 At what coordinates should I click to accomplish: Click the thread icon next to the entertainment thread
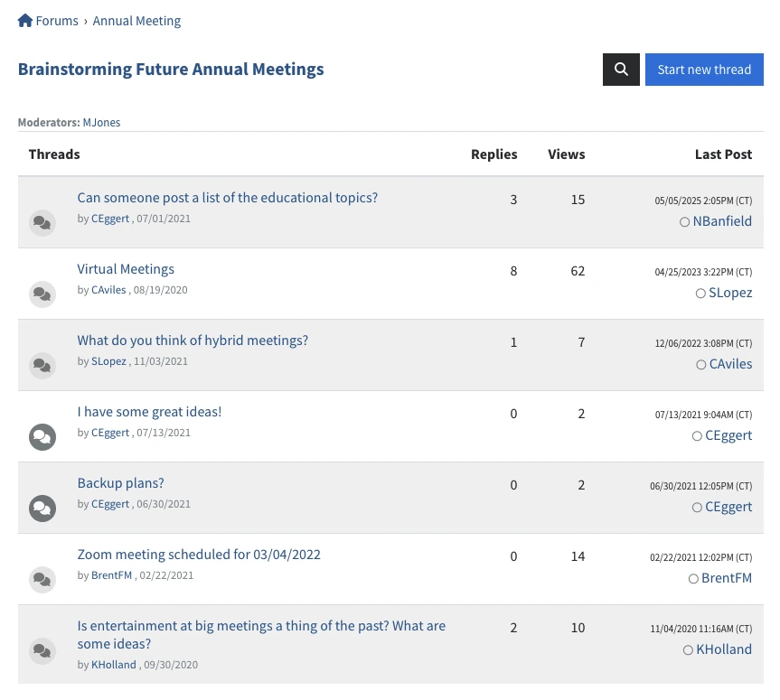pos(42,650)
